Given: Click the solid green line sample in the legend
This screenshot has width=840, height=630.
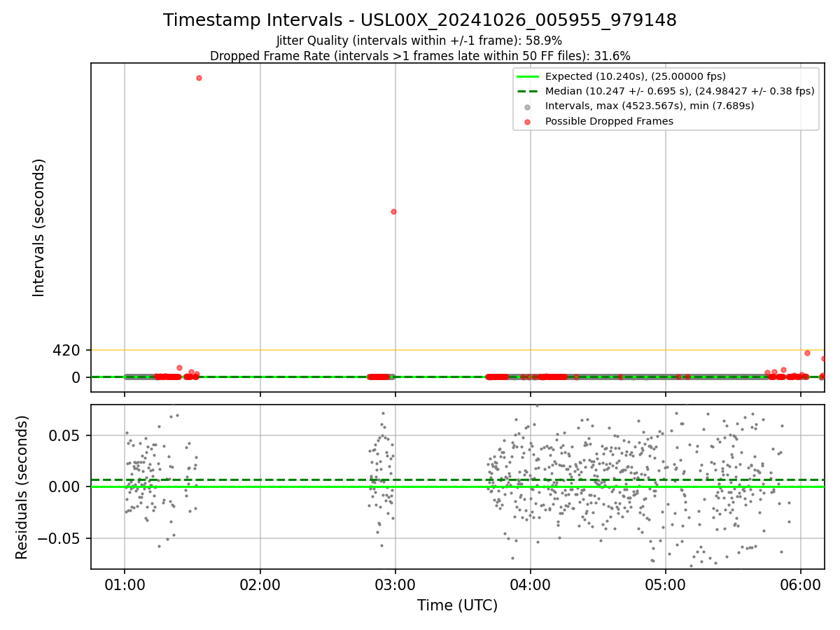Looking at the screenshot, I should [x=528, y=76].
